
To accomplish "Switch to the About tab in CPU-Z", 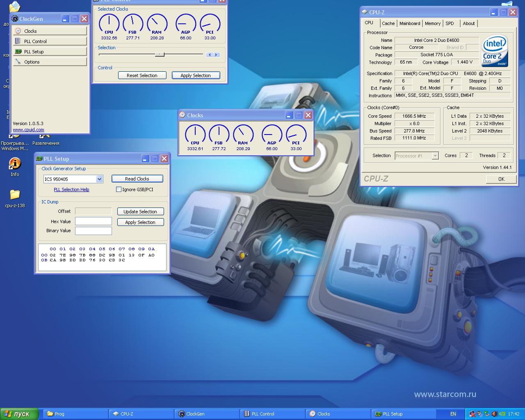I will click(469, 23).
